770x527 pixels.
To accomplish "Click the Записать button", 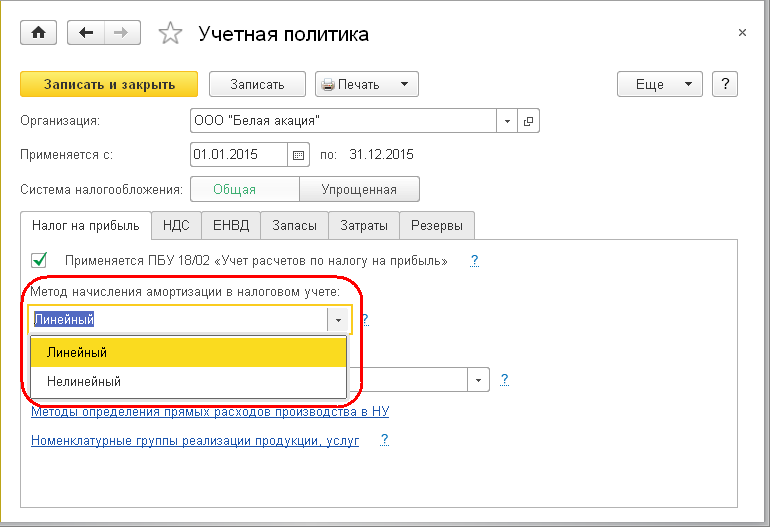I will coord(257,84).
